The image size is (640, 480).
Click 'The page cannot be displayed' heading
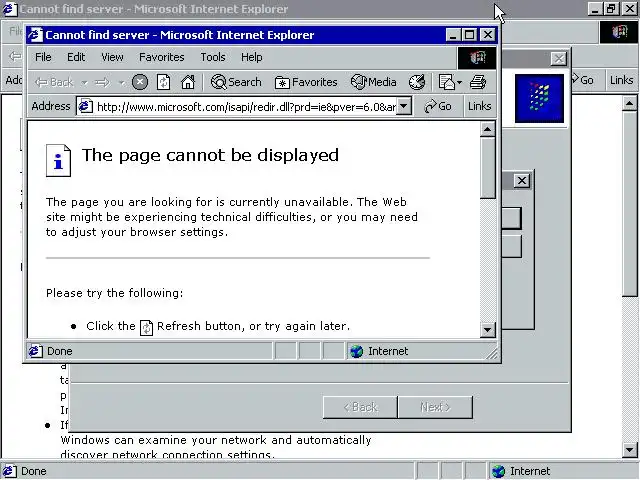[210, 155]
